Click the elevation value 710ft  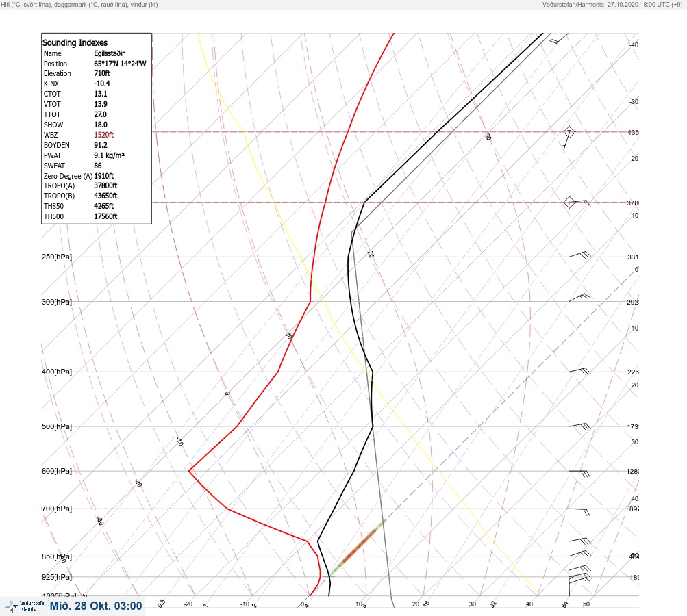click(101, 73)
